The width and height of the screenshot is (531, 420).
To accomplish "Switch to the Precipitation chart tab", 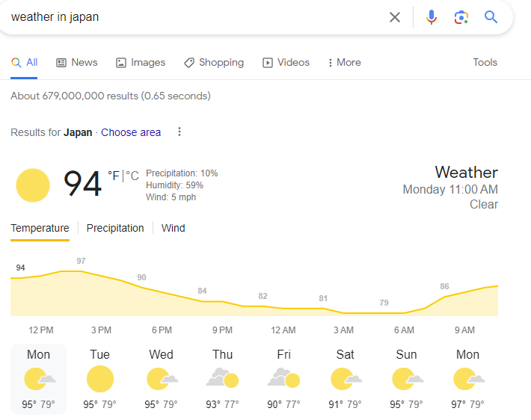I will click(x=115, y=228).
